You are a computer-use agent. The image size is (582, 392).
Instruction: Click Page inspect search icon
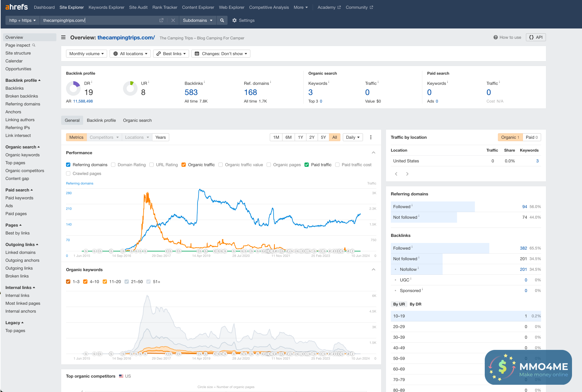tap(34, 45)
